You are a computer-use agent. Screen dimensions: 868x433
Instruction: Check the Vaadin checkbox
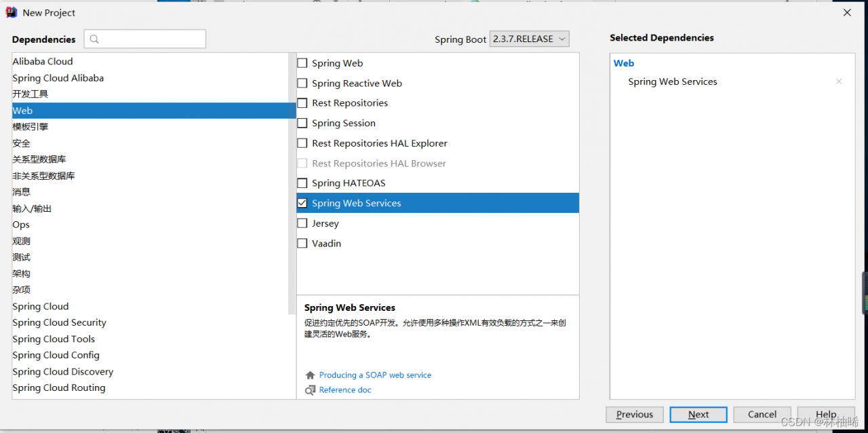point(302,243)
